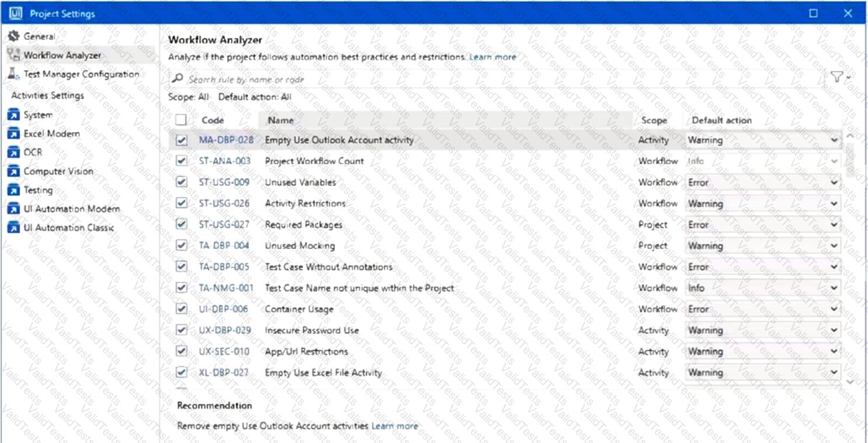Viewport: 868px width, 443px height.
Task: Disable the Unused Variables rule checkbox
Action: (182, 182)
